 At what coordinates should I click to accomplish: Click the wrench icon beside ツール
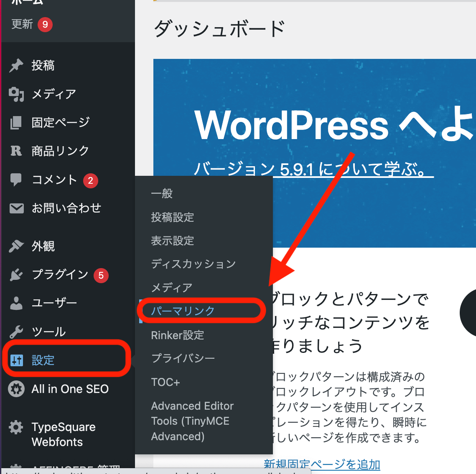click(16, 332)
